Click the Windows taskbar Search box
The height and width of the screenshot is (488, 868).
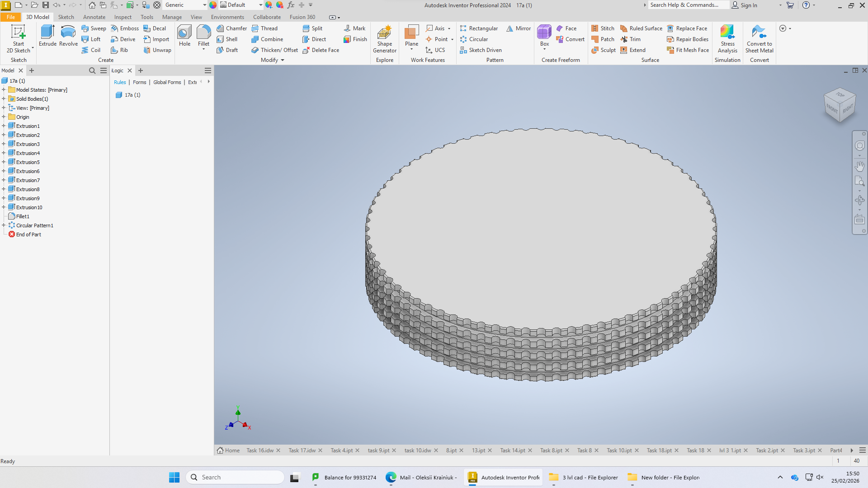[235, 477]
